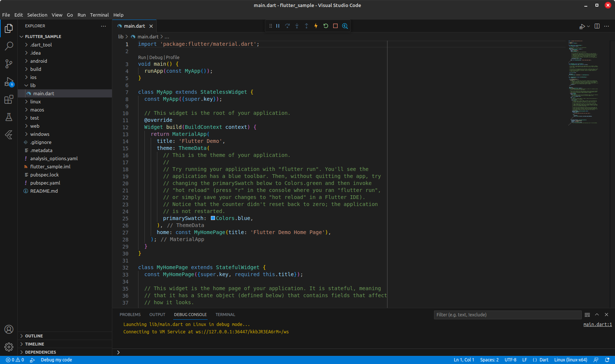Pause the debug session
Viewport: 615px width, 364px height.
pyautogui.click(x=278, y=26)
